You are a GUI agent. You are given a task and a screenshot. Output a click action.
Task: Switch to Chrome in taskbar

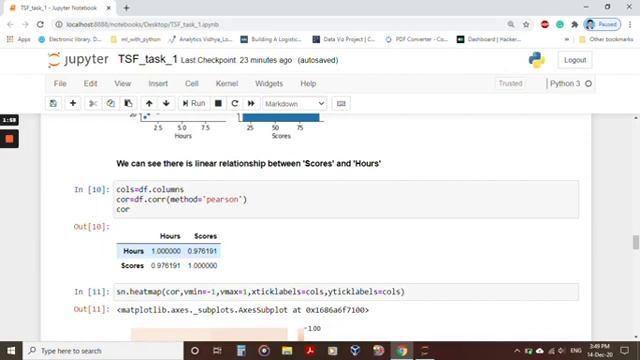click(402, 351)
